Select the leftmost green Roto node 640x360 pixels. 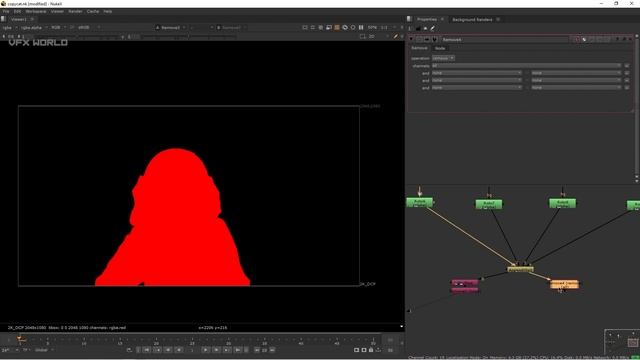(x=419, y=202)
